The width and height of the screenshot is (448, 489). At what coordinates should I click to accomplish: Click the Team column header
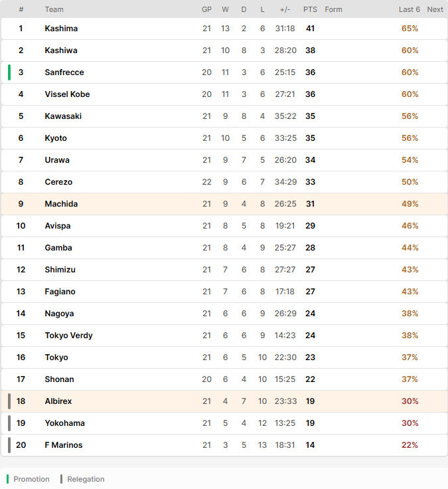[54, 10]
